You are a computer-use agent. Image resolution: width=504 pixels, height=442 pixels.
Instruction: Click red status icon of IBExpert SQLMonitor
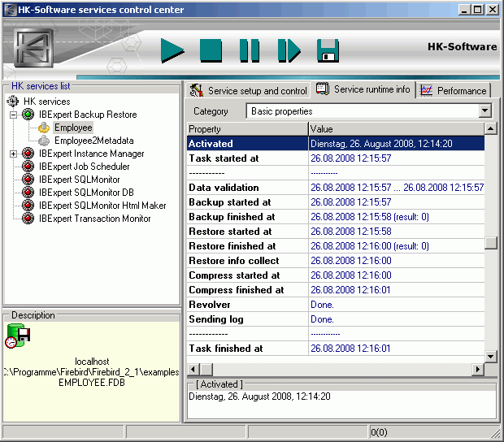pos(28,180)
